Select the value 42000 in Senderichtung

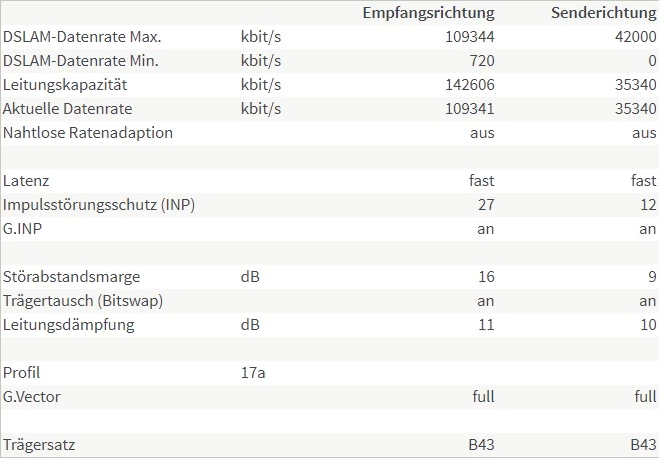[x=636, y=37]
